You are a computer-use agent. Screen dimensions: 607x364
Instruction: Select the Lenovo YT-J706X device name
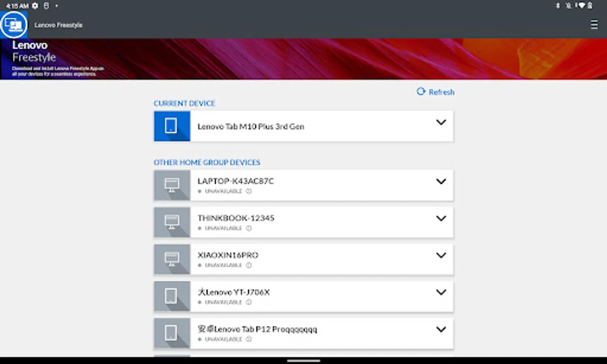click(233, 292)
